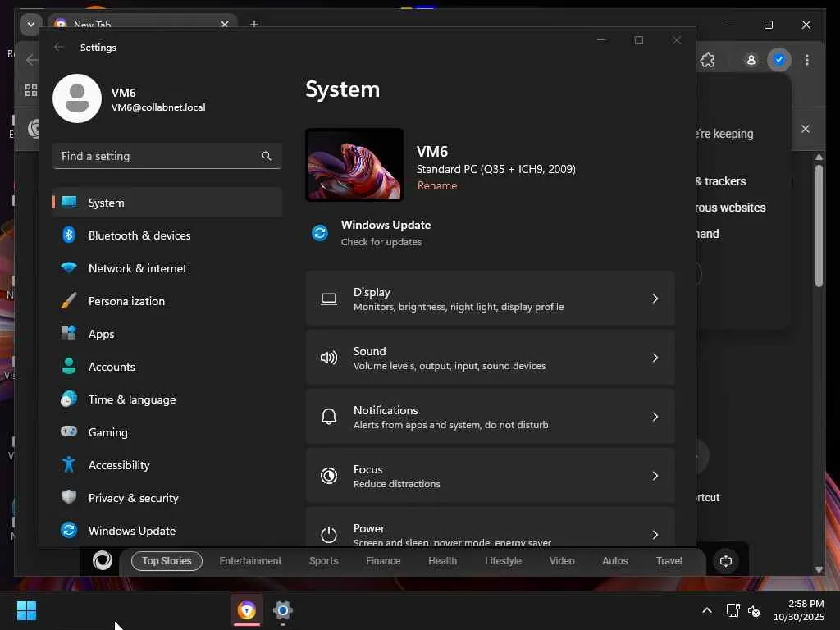
Task: Click Rename link under VM6
Action: (436, 185)
